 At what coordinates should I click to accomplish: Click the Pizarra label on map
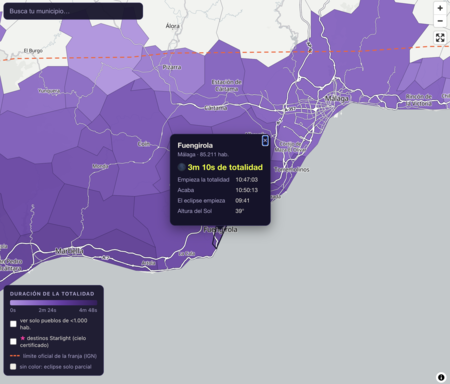click(x=172, y=67)
